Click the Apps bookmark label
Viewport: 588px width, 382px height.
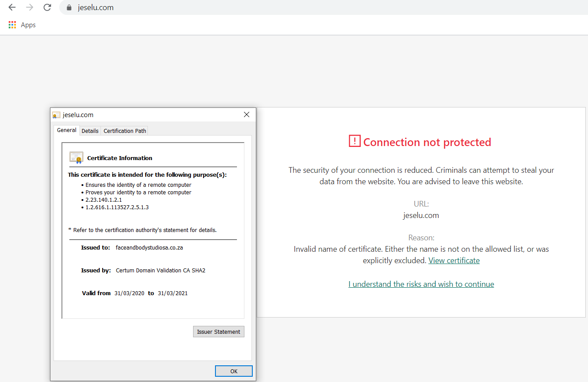click(x=28, y=25)
